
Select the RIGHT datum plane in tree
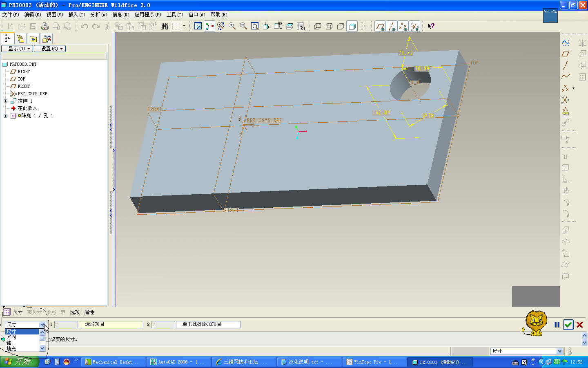(24, 72)
